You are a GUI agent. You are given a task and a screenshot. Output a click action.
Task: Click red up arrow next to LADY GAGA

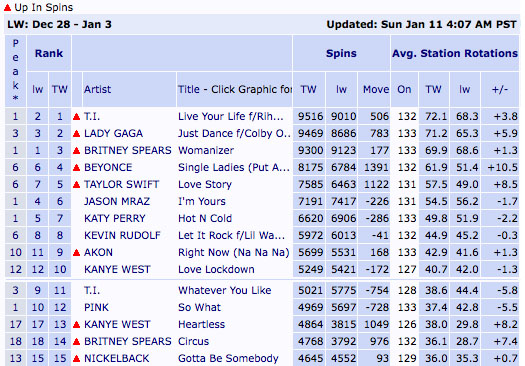[x=76, y=134]
